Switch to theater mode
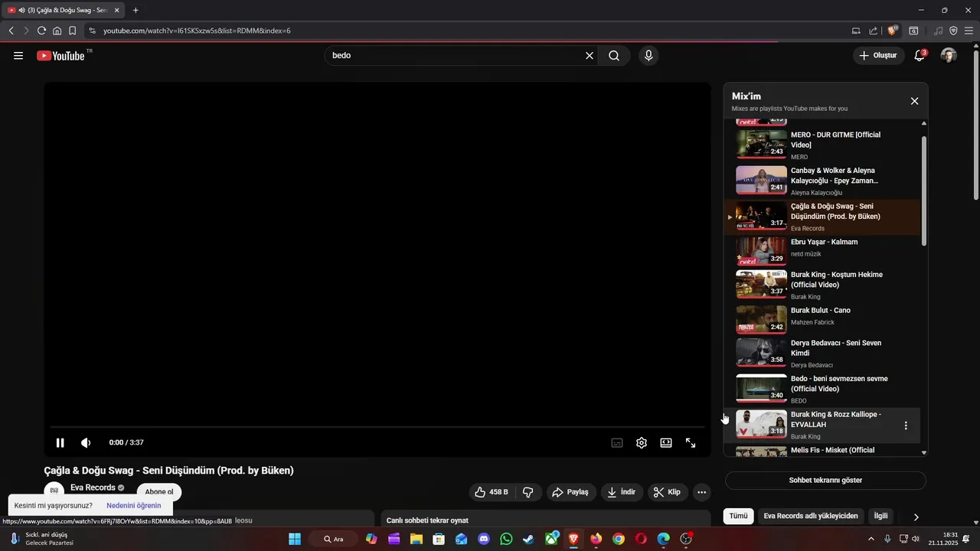The width and height of the screenshot is (980, 551). (666, 442)
